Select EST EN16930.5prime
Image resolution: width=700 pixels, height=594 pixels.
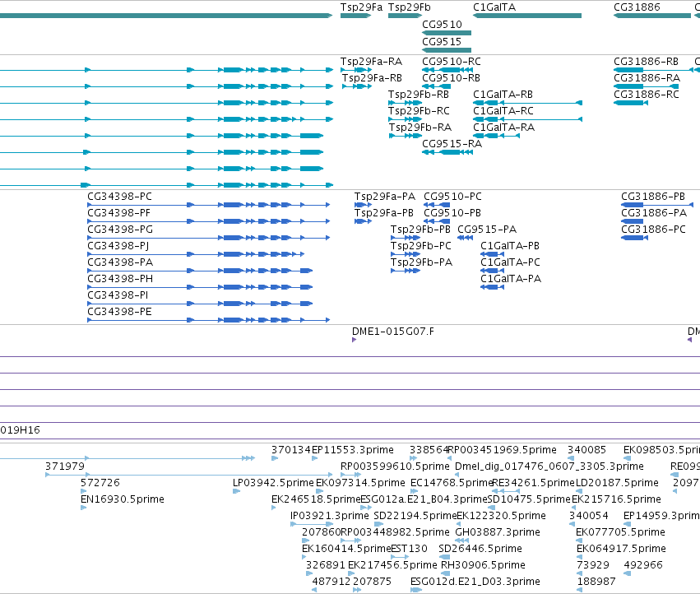[x=123, y=499]
